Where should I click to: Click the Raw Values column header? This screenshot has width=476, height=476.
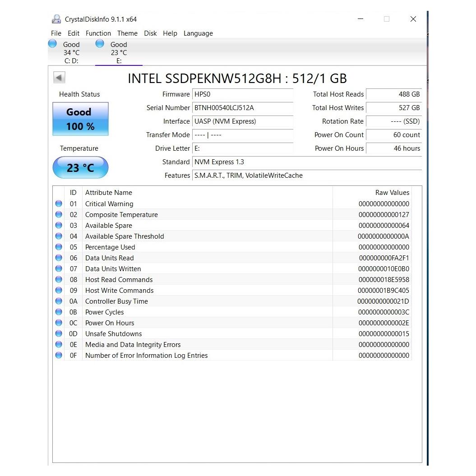pyautogui.click(x=392, y=193)
